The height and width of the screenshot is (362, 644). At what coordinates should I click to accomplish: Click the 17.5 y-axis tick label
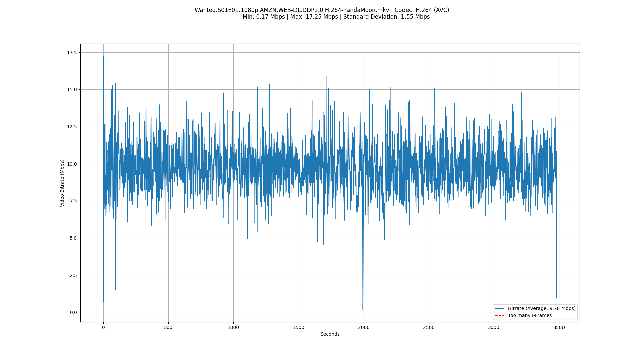[72, 53]
